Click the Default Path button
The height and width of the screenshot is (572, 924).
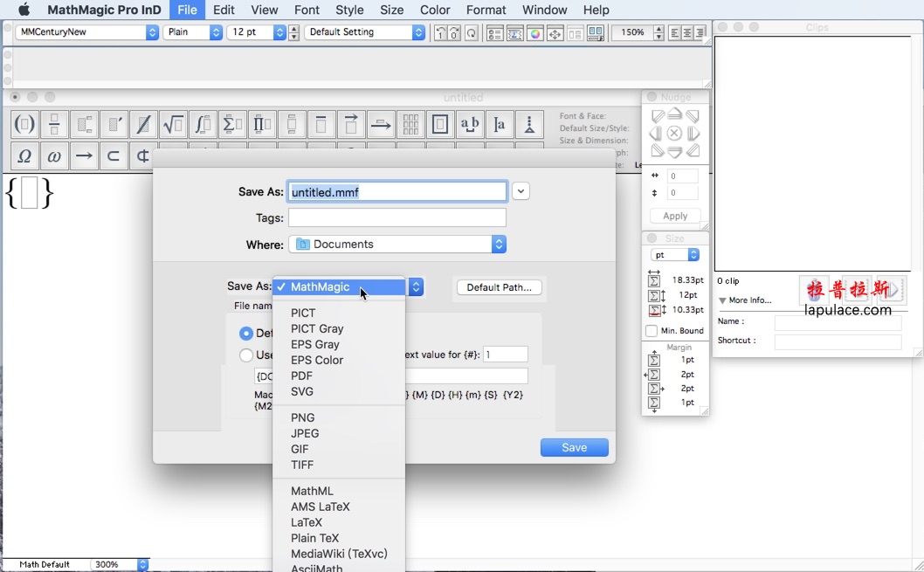click(x=499, y=286)
